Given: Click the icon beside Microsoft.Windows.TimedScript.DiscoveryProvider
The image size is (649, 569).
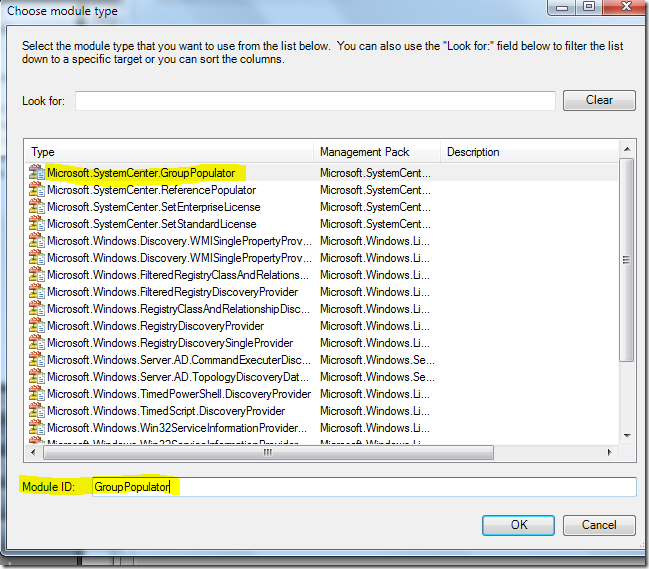Looking at the screenshot, I should [x=37, y=411].
